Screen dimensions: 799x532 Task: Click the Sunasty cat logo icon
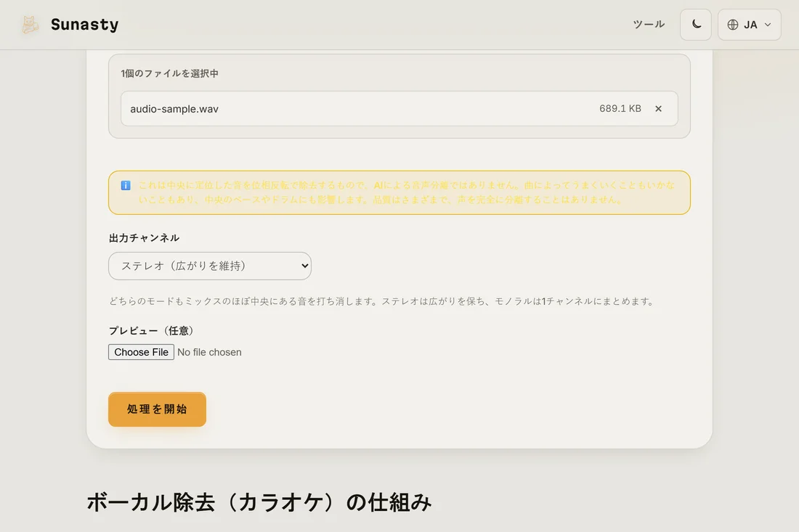(x=30, y=25)
